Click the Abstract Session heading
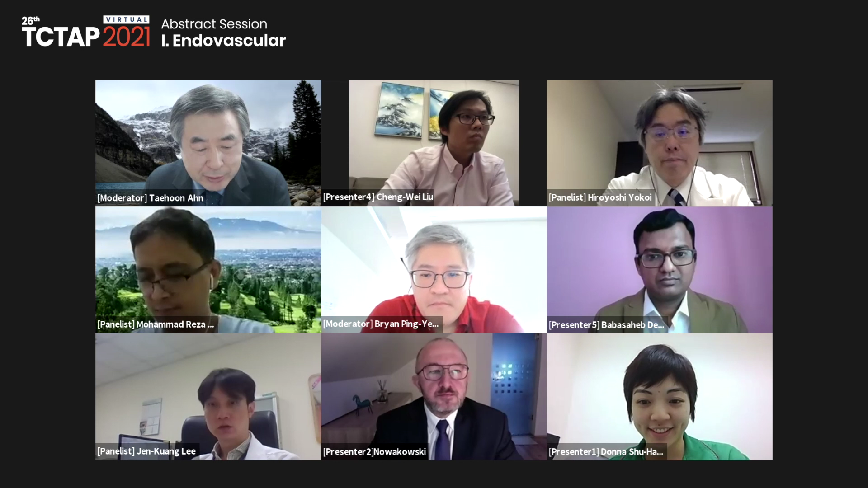 tap(214, 24)
